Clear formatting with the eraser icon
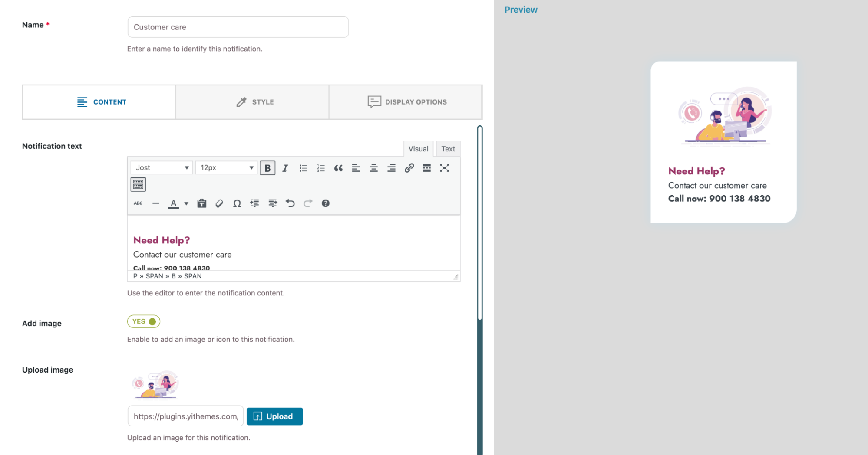This screenshot has height=455, width=868. 219,203
